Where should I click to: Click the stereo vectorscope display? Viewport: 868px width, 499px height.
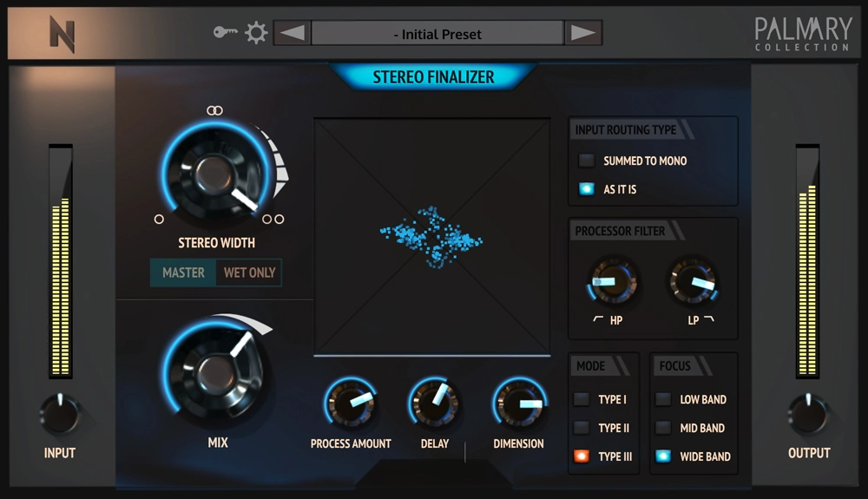tap(432, 236)
